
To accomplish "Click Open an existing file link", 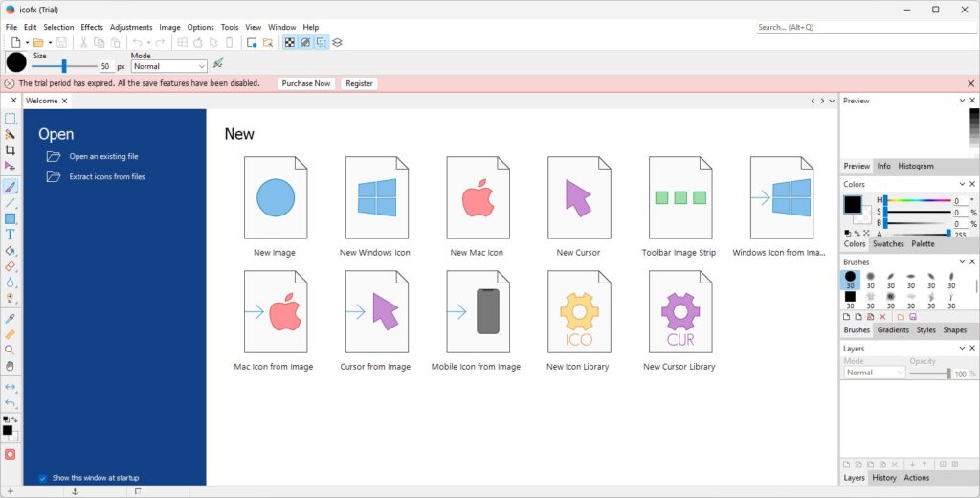I will point(103,156).
